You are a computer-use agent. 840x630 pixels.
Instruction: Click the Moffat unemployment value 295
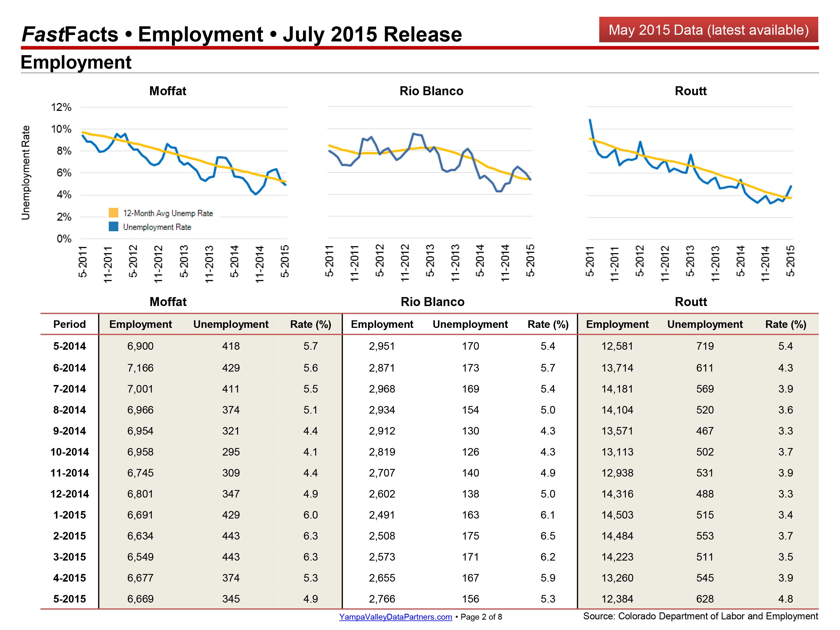[231, 452]
